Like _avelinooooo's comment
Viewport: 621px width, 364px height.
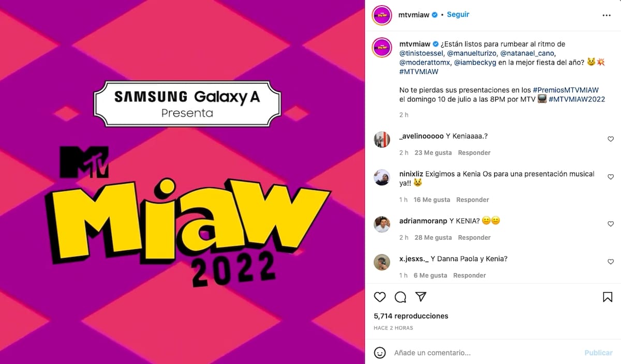coord(611,139)
